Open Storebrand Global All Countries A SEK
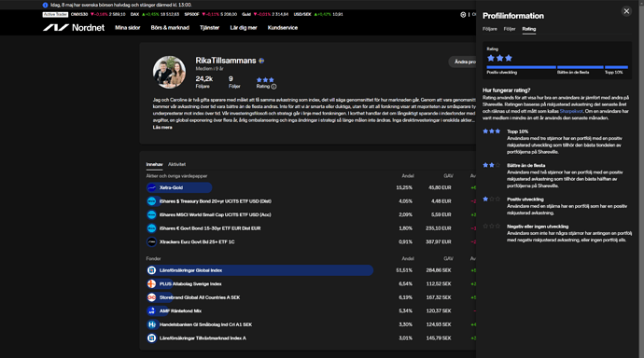 click(x=200, y=297)
